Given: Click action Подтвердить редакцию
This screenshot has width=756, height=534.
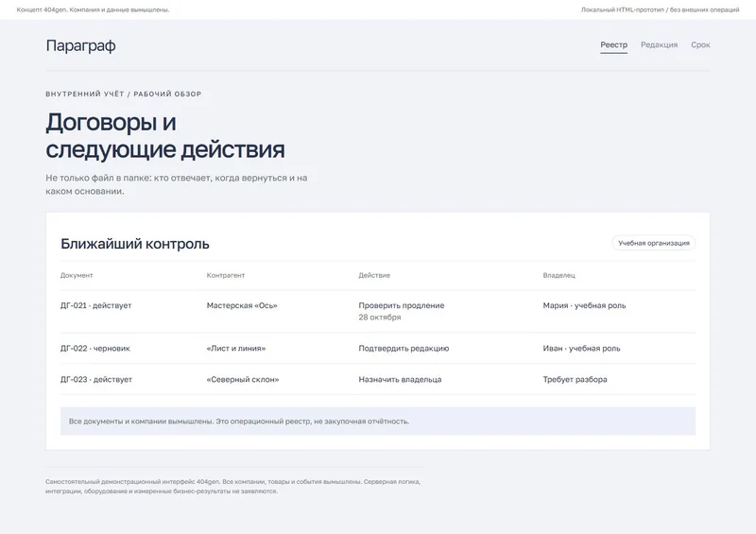Looking at the screenshot, I should pos(404,349).
